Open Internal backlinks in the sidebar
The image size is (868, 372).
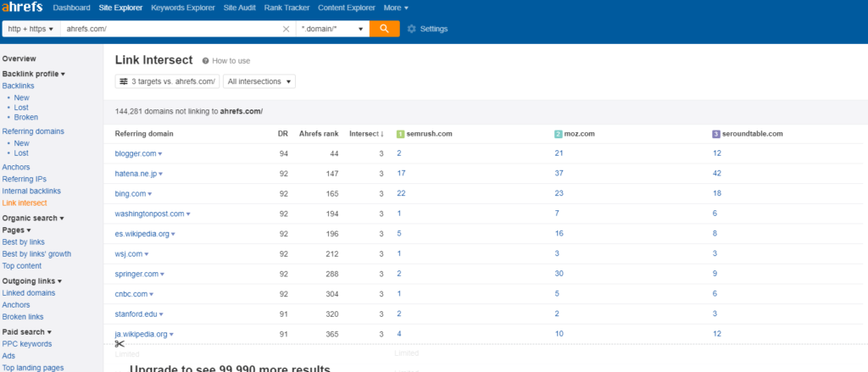(x=31, y=191)
